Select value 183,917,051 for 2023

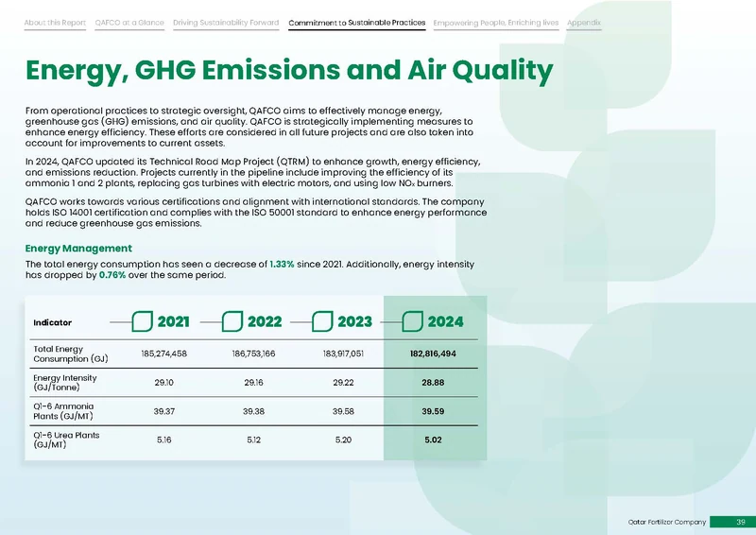click(343, 354)
